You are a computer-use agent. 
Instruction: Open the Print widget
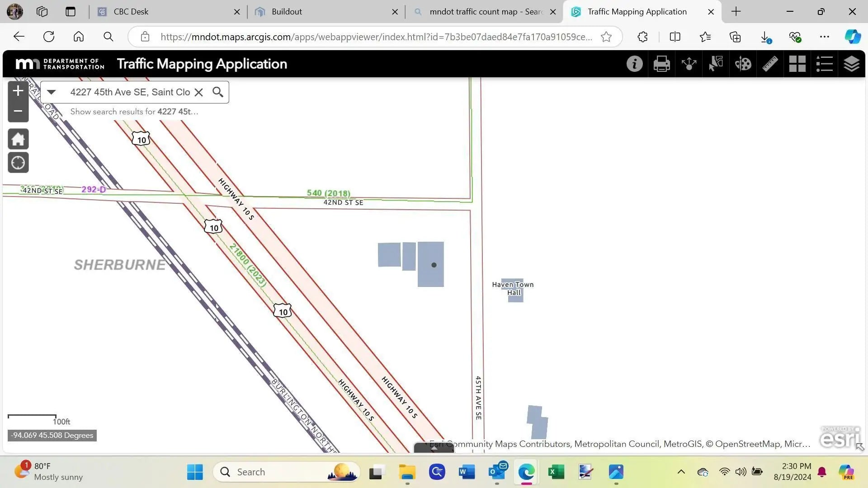click(x=661, y=64)
